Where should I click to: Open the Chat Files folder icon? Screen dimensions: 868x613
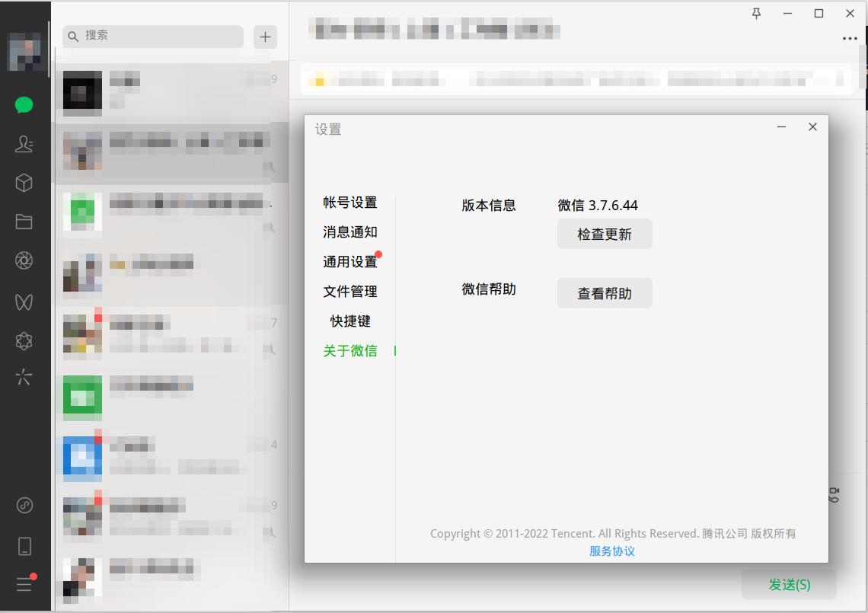(x=24, y=220)
